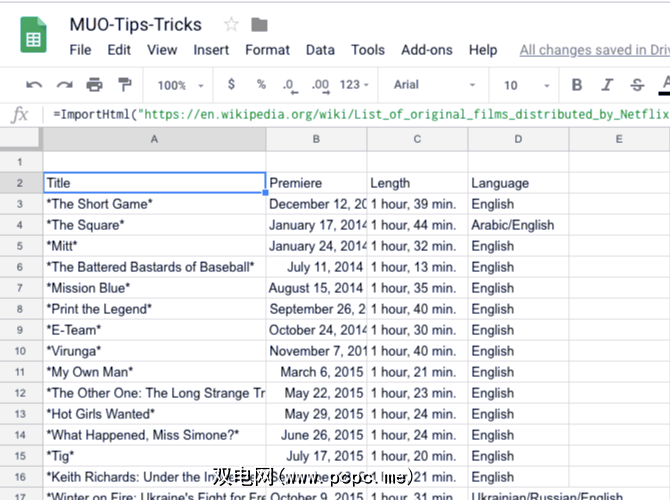The width and height of the screenshot is (670, 500).
Task: Select column D header
Action: [x=518, y=139]
